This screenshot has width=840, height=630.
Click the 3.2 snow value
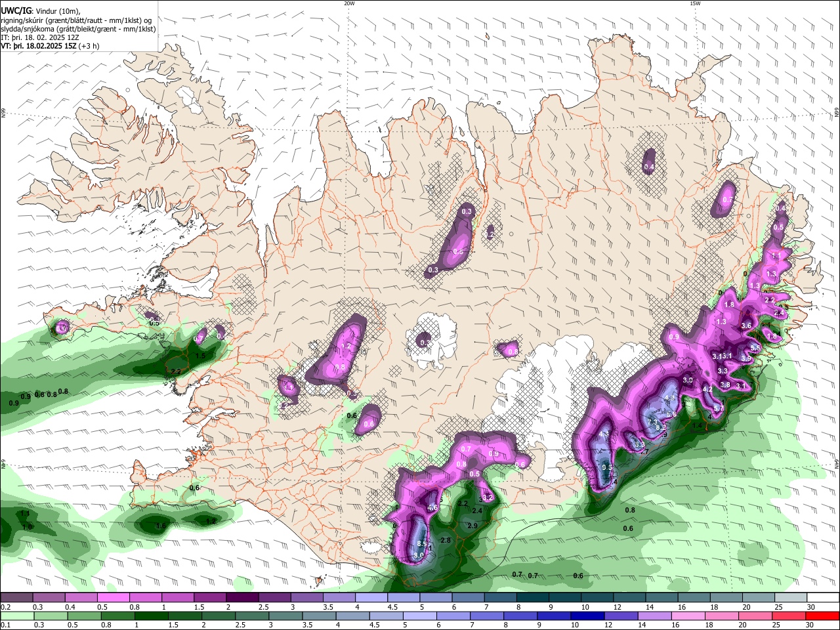click(x=488, y=497)
